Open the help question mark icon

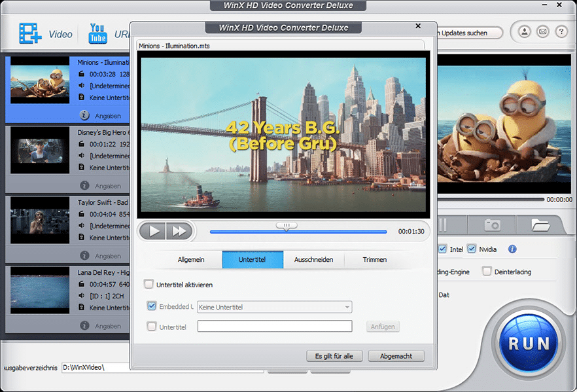561,31
